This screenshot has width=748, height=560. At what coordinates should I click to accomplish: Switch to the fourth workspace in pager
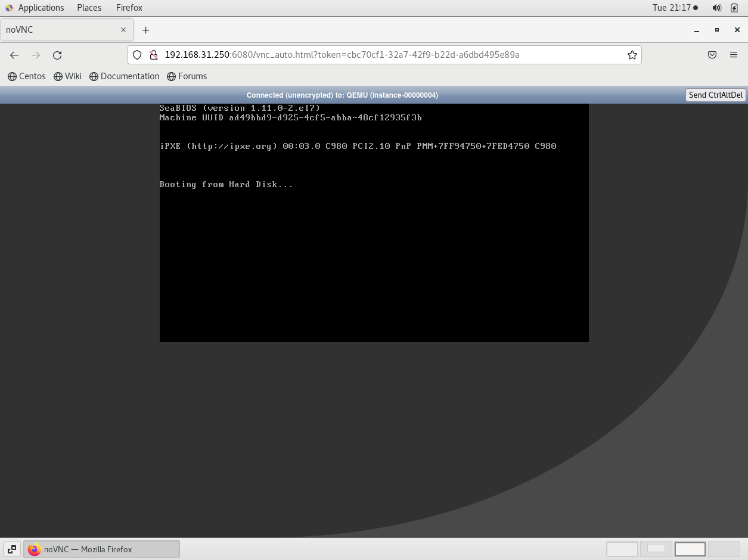724,549
